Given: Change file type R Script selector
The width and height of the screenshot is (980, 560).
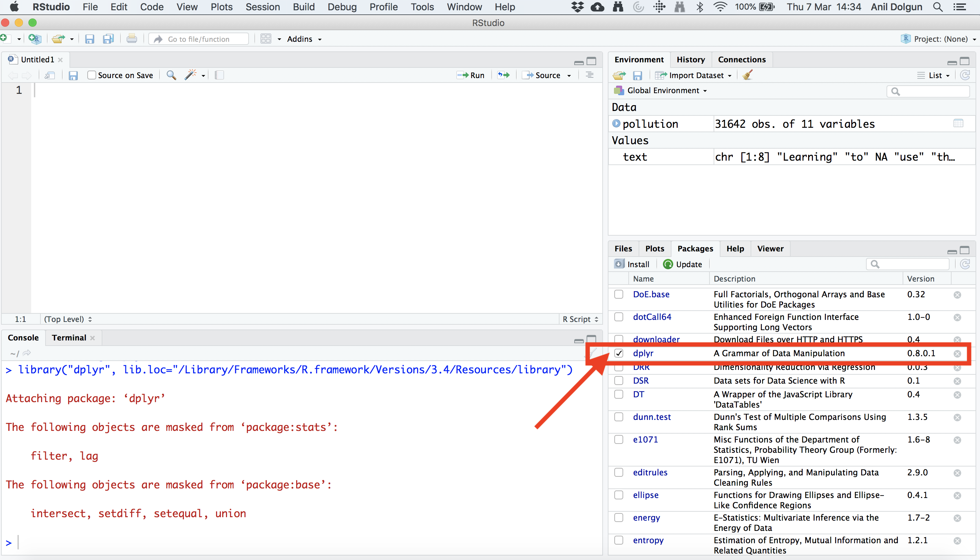Looking at the screenshot, I should tap(580, 319).
